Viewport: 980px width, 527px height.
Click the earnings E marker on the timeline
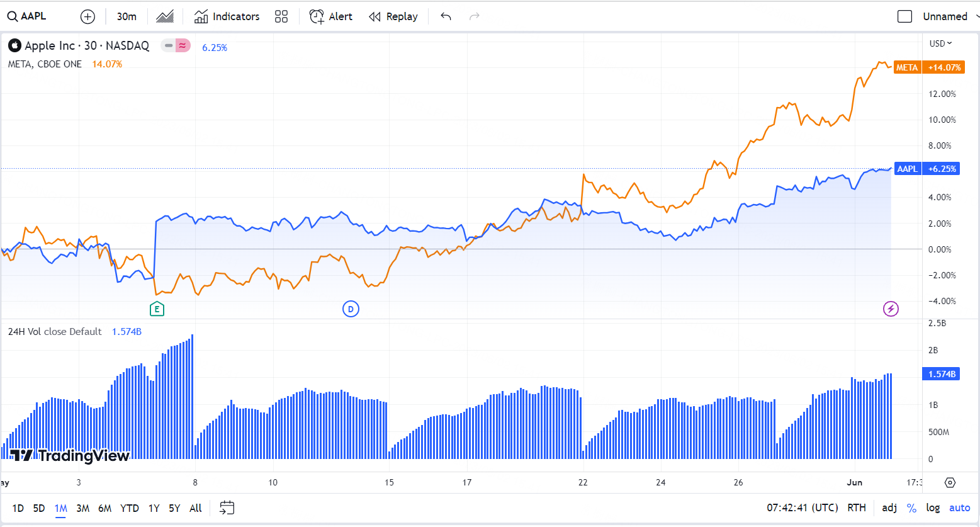click(x=157, y=309)
